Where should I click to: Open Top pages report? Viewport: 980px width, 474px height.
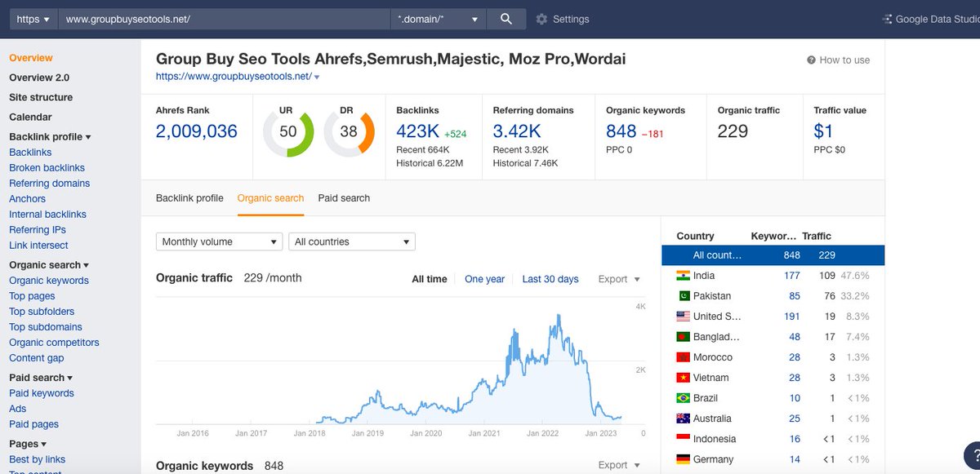pyautogui.click(x=32, y=296)
